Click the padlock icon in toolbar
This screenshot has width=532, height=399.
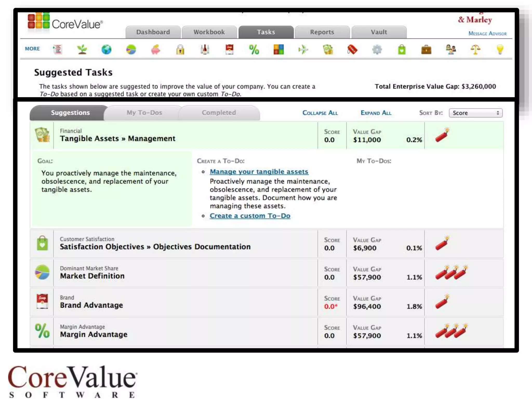click(x=180, y=49)
